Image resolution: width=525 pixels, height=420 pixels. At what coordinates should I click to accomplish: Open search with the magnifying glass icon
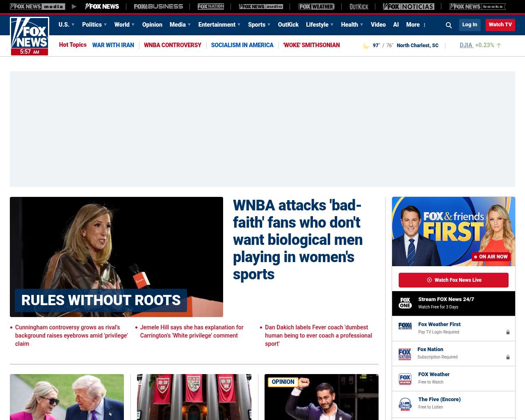click(x=449, y=25)
